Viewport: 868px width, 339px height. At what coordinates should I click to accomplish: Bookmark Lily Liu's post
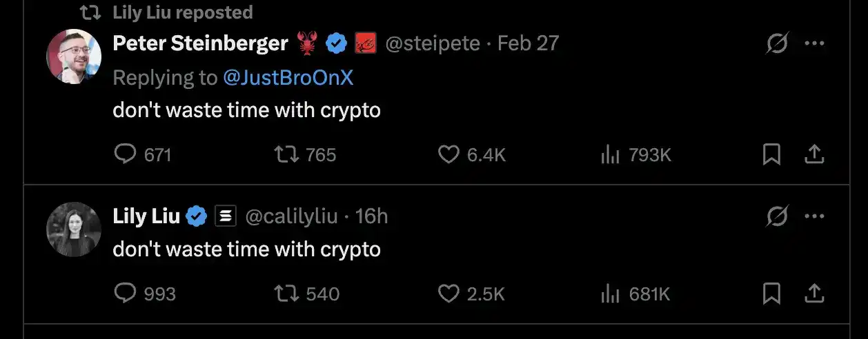point(771,294)
